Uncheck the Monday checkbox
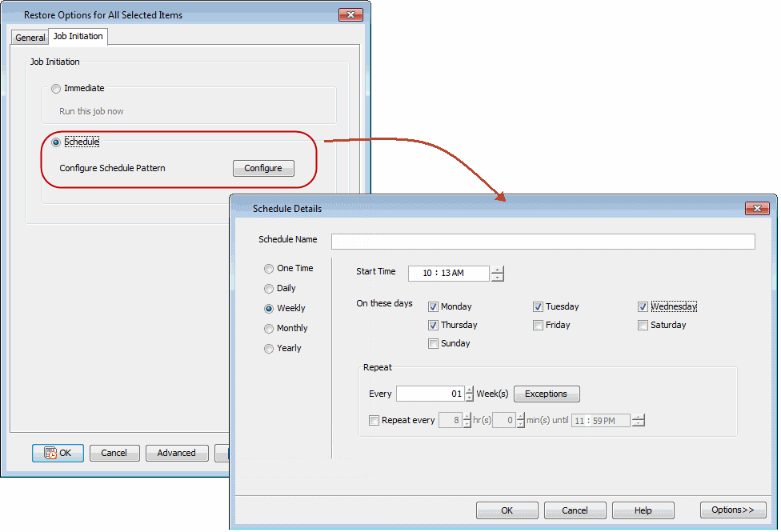Image resolution: width=781 pixels, height=532 pixels. pos(433,306)
